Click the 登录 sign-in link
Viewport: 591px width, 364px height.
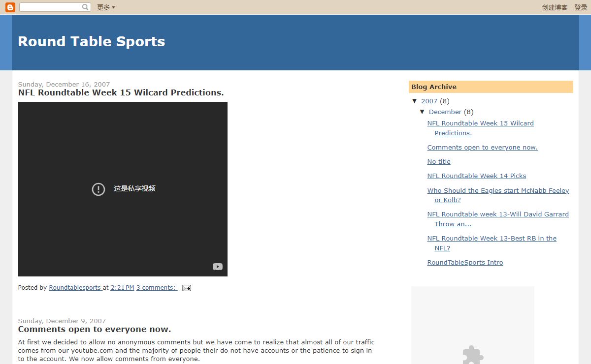[x=581, y=7]
